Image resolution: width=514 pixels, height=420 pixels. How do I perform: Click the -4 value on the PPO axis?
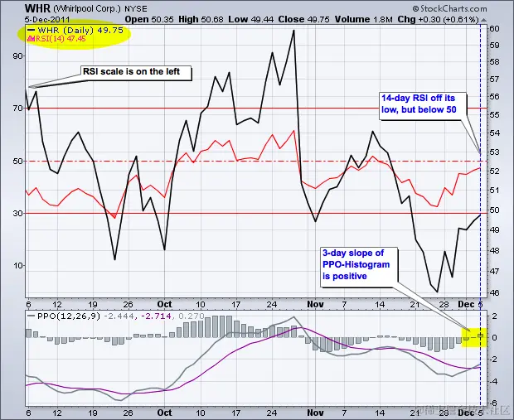(x=494, y=381)
